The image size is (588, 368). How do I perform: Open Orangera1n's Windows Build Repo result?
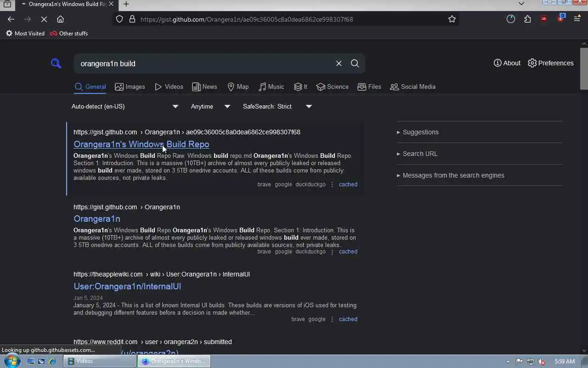[x=141, y=144]
